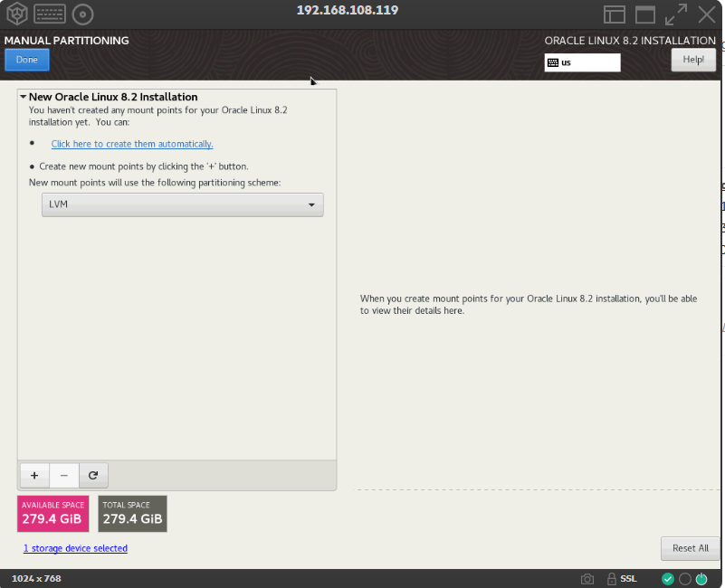Screen dimensions: 725x588
Task: Click the pink Available Space 279.4 GiB box
Action: [x=53, y=514]
